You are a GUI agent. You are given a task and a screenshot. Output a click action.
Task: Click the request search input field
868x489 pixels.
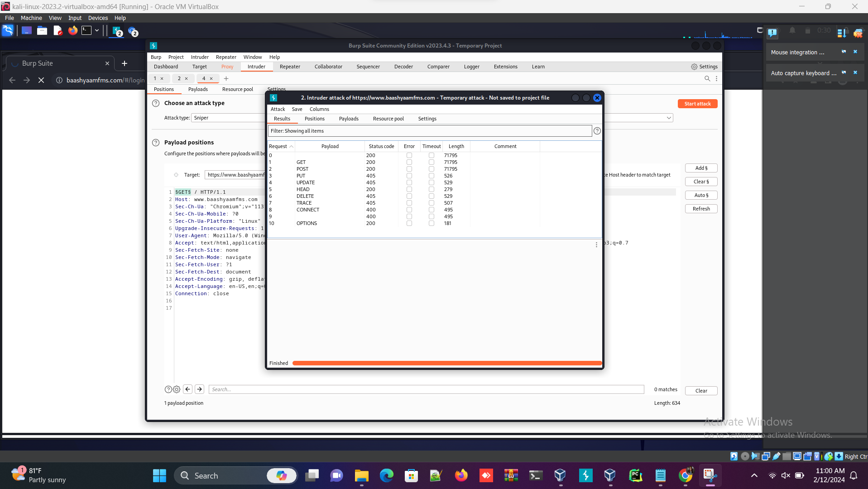426,389
